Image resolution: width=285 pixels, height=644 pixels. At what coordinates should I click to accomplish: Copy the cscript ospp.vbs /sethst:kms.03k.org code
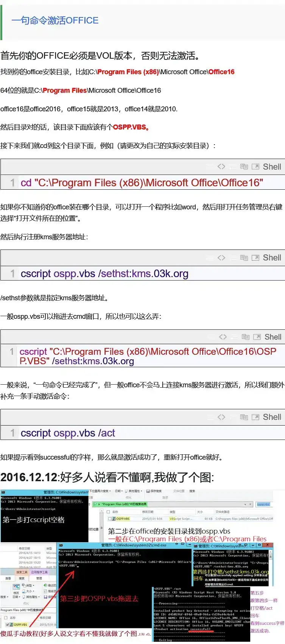point(244,258)
